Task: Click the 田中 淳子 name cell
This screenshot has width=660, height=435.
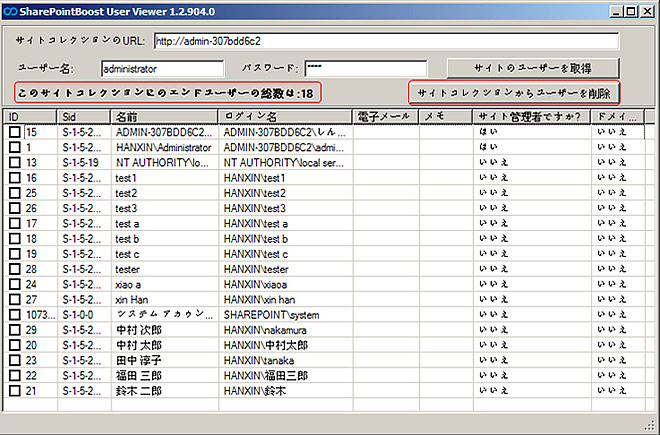Action: (x=165, y=360)
